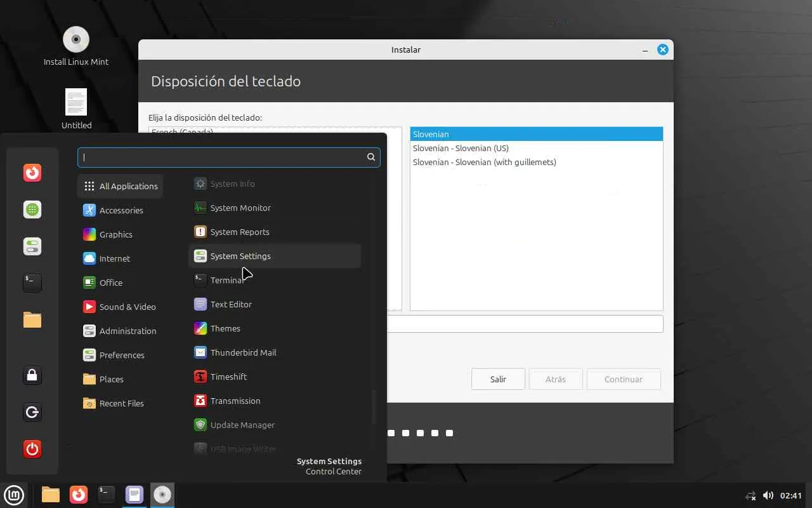Select the Sound & Video category
Image resolution: width=812 pixels, height=508 pixels.
(x=121, y=307)
